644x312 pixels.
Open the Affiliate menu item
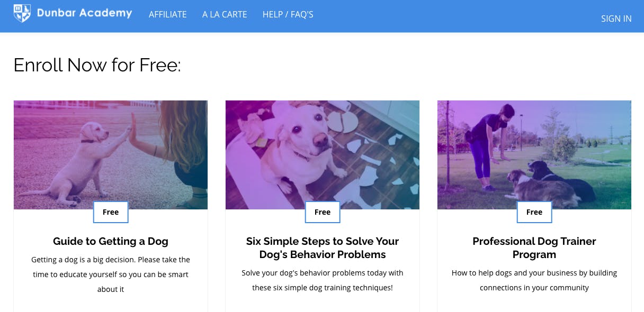click(x=167, y=14)
